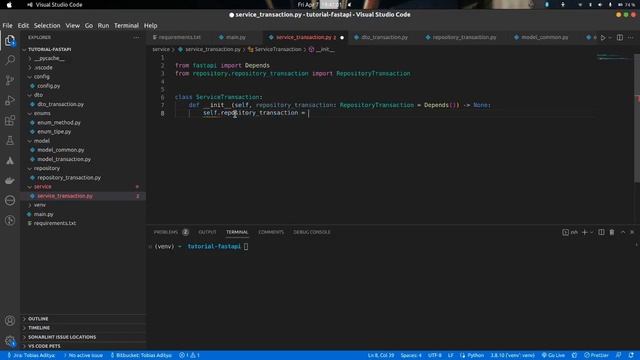The height and width of the screenshot is (360, 640).
Task: Click the Spaces: 4 indentation setting
Action: pyautogui.click(x=411, y=355)
